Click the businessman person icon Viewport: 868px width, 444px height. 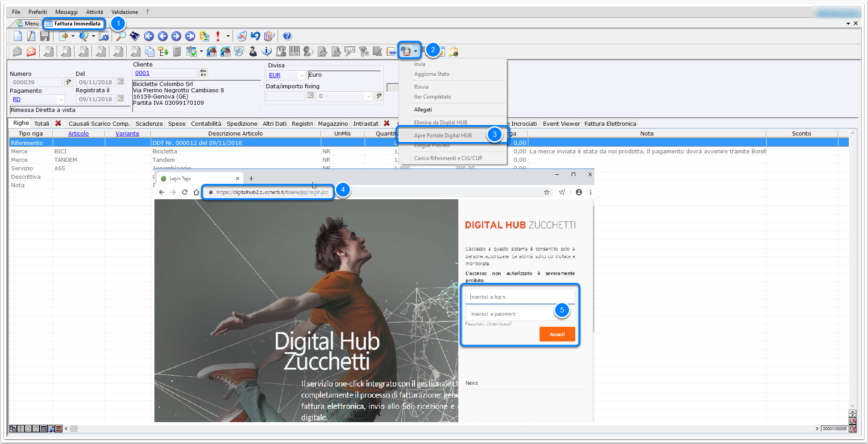pos(253,52)
